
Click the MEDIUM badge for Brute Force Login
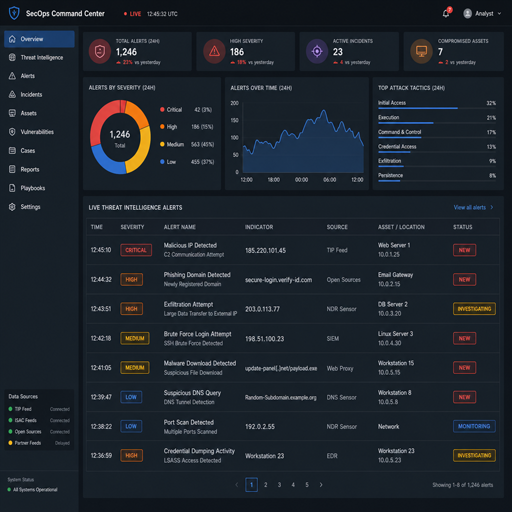[x=135, y=338]
